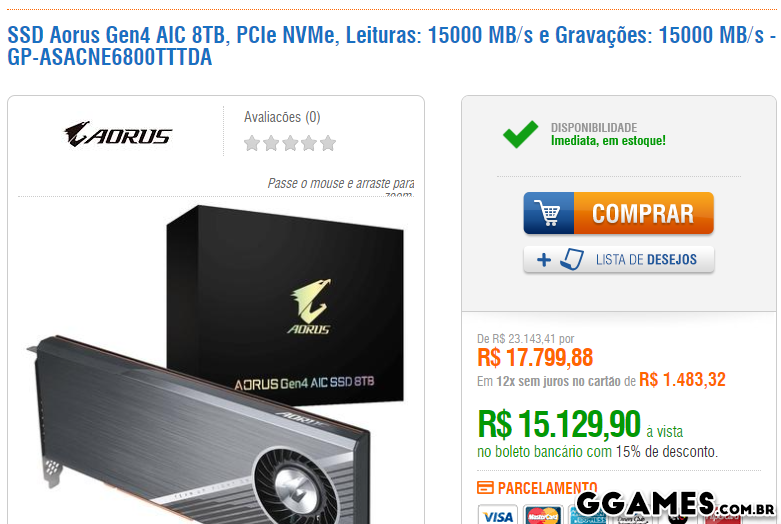
Task: Click the R$ 15.129,90 cash price
Action: (559, 424)
